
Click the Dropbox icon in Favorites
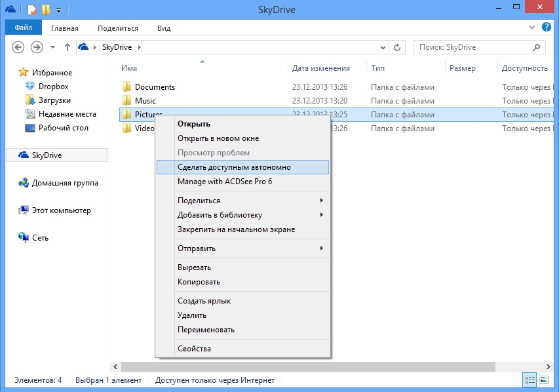coord(29,87)
